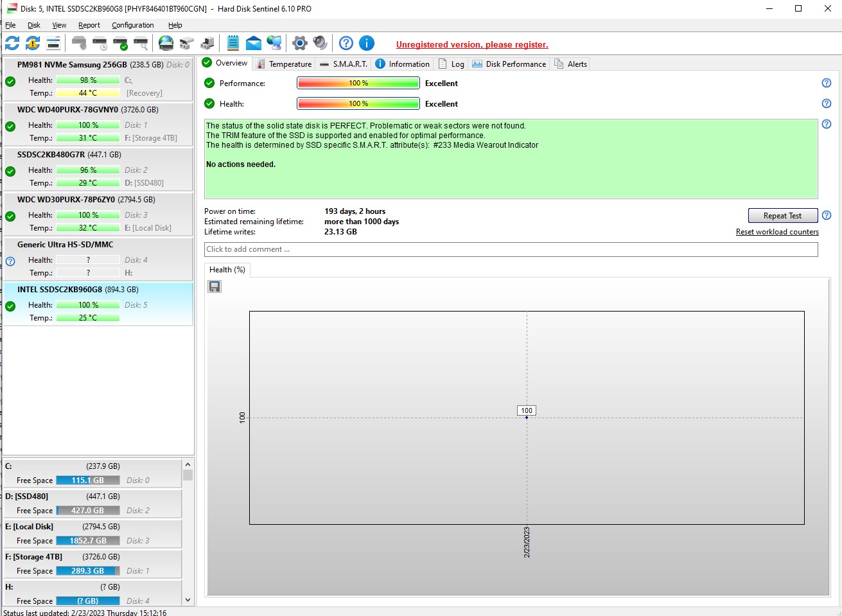Open the Configuration menu
The image size is (842, 616).
click(x=132, y=25)
